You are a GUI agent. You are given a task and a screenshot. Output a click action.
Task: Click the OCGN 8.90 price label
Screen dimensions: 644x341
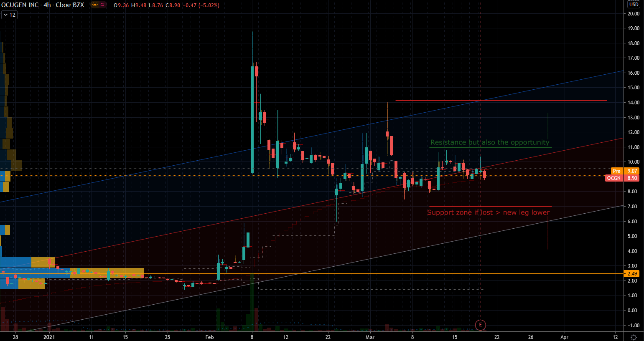pyautogui.click(x=622, y=178)
